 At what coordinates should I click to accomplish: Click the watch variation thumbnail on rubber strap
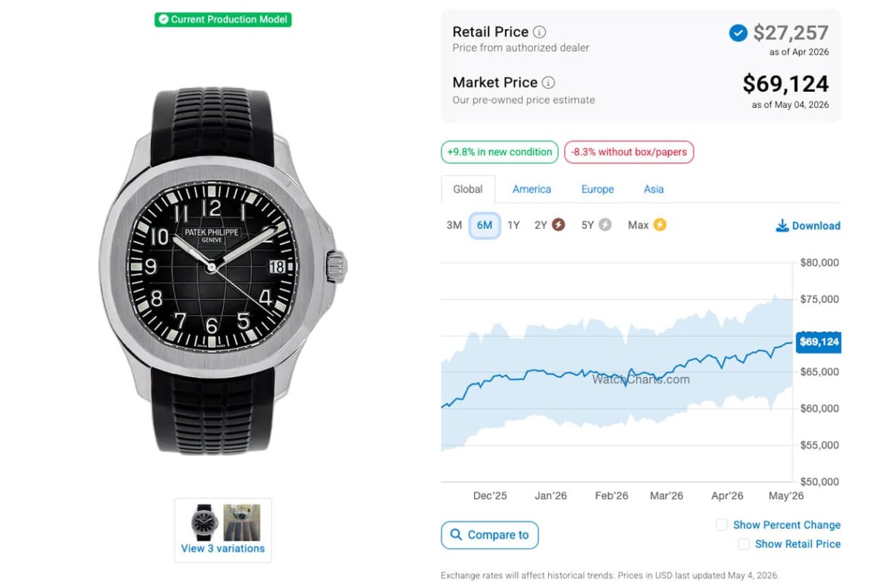coord(203,523)
